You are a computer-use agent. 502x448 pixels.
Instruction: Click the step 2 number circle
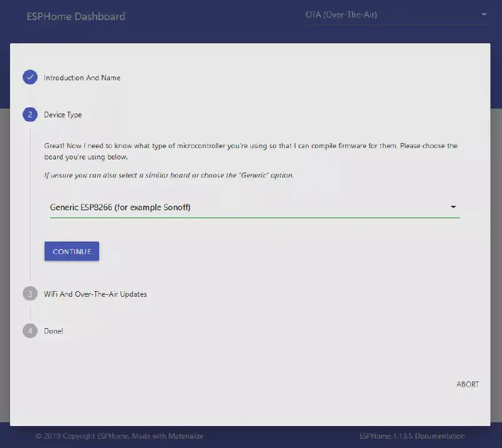30,115
